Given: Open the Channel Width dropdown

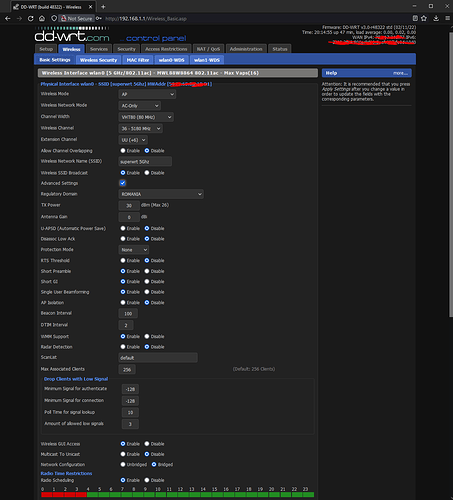Looking at the screenshot, I should click(146, 117).
